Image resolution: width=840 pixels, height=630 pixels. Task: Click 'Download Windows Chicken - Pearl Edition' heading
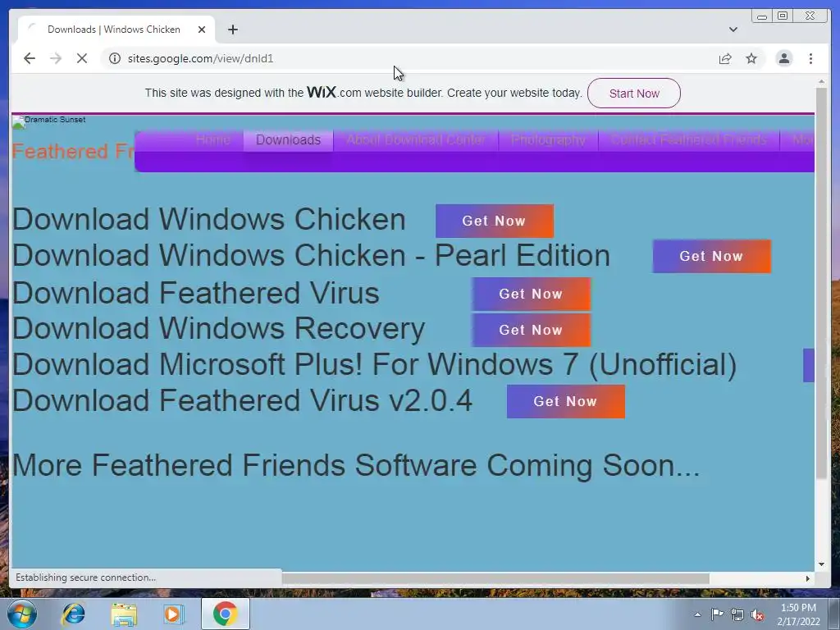[311, 256]
